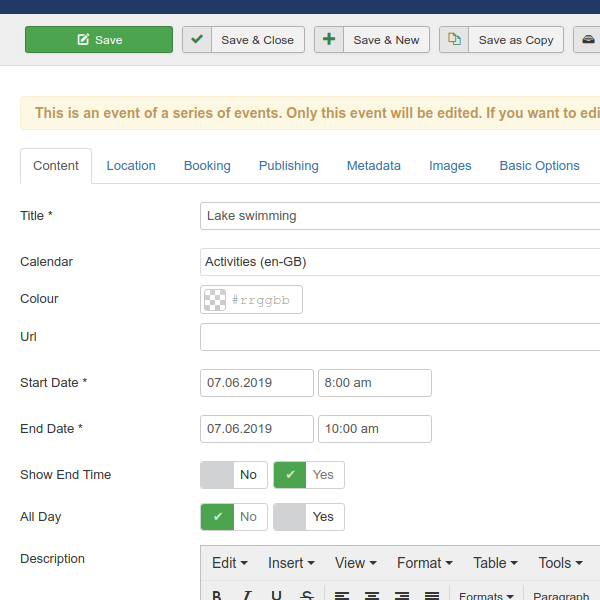Open the Publishing tab
The width and height of the screenshot is (600, 600).
pos(288,166)
